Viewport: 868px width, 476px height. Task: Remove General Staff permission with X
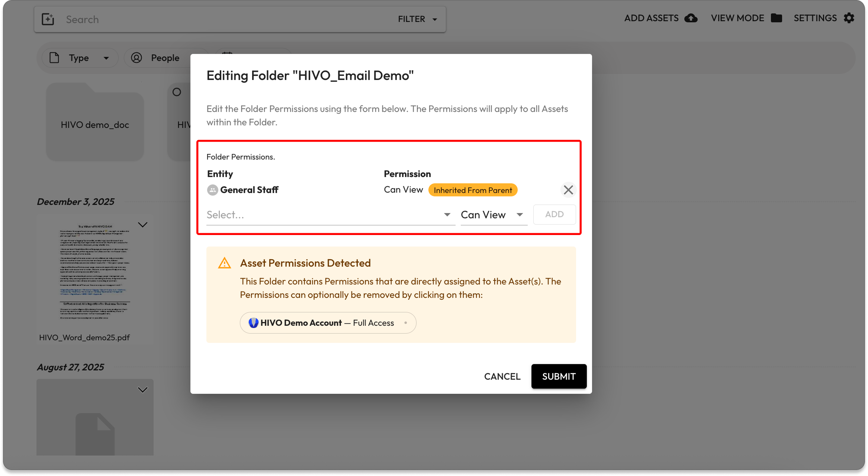coord(568,190)
